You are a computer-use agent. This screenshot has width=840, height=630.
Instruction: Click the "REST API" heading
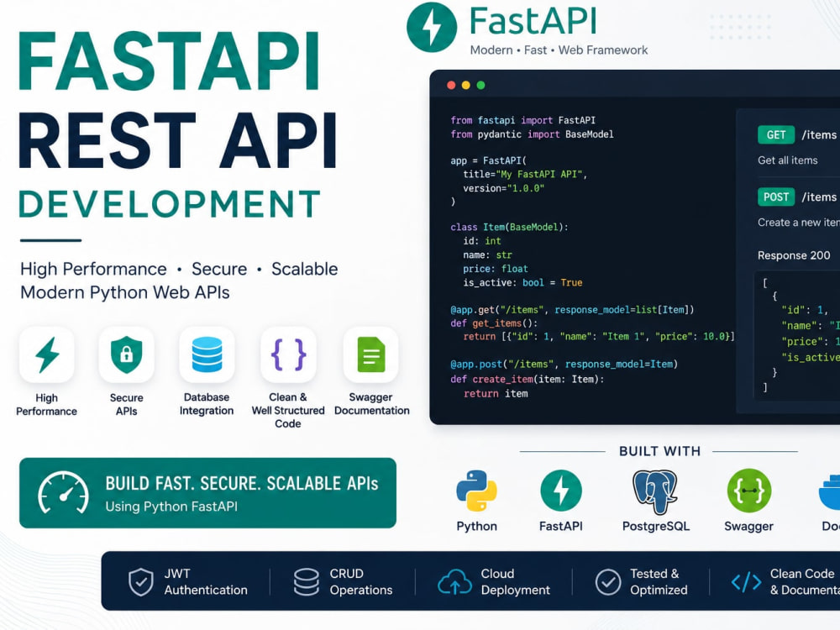(x=178, y=141)
